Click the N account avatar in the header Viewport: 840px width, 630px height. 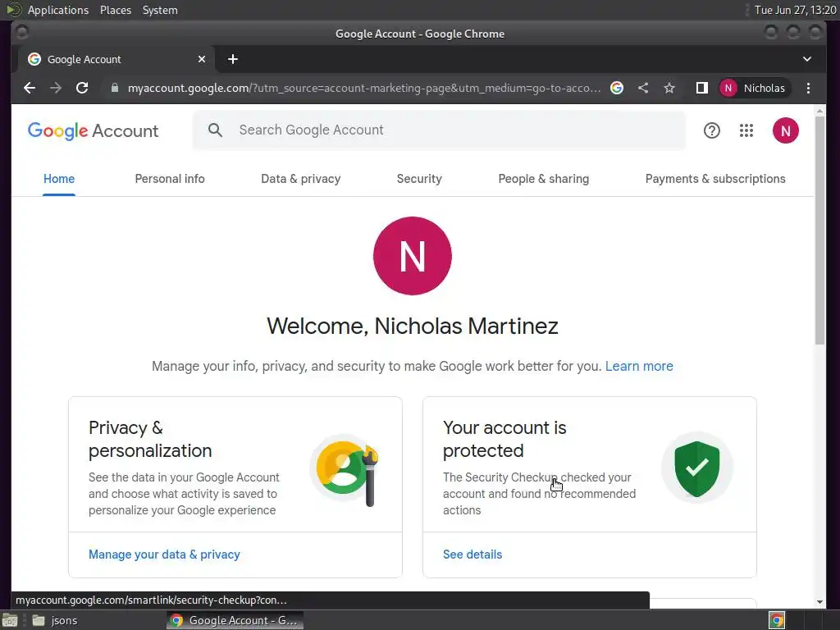(785, 130)
